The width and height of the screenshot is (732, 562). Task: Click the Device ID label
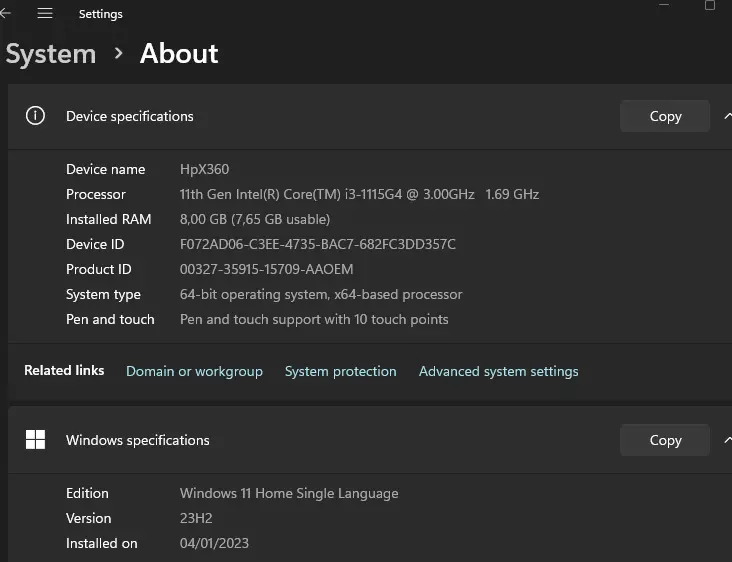tap(95, 244)
